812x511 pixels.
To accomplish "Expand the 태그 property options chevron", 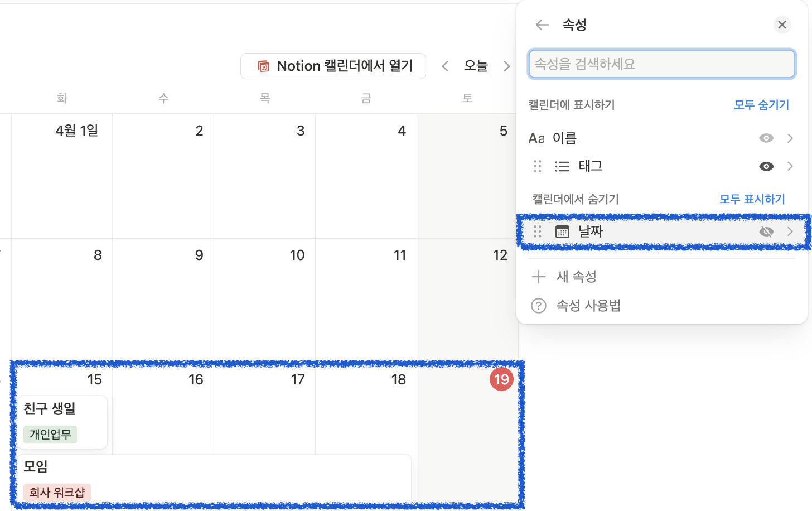I will tap(790, 166).
